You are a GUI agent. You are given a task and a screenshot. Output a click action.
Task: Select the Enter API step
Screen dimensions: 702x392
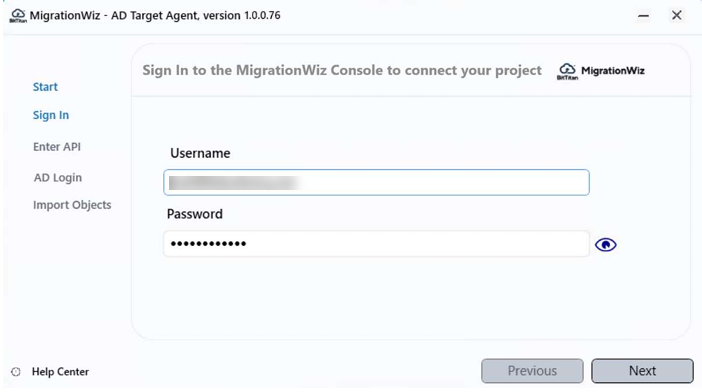point(57,147)
